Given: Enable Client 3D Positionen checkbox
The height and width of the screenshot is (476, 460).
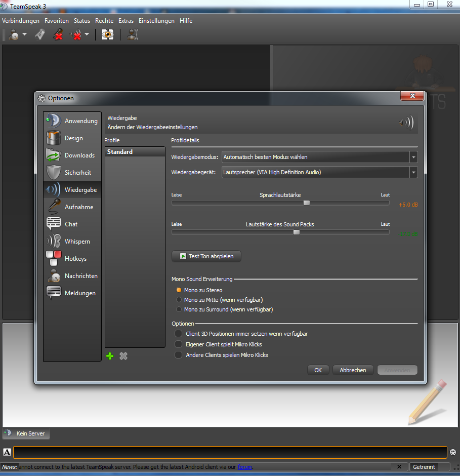Looking at the screenshot, I should click(x=178, y=334).
